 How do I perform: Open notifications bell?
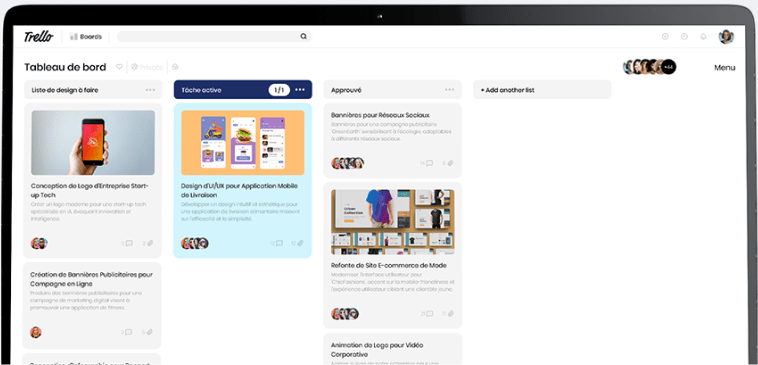click(x=703, y=36)
